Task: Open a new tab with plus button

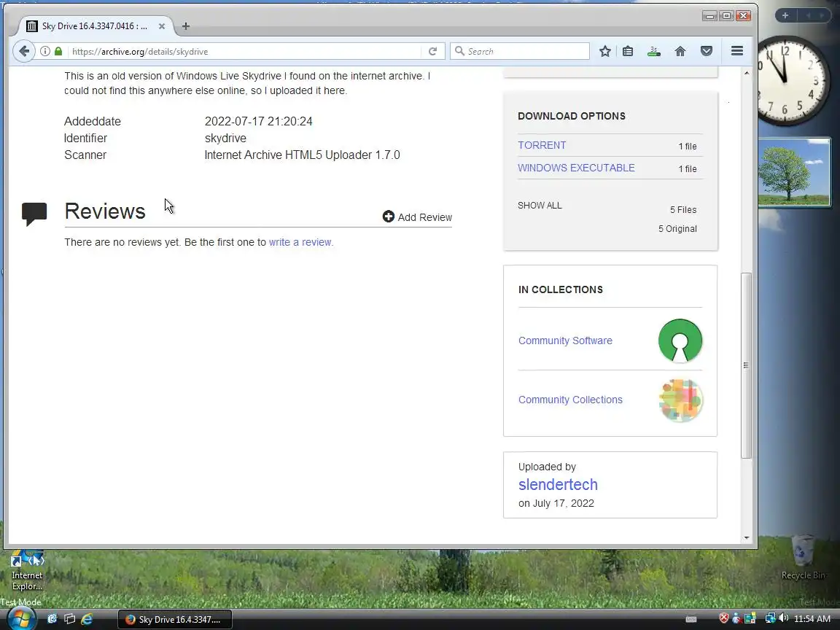Action: pyautogui.click(x=185, y=26)
